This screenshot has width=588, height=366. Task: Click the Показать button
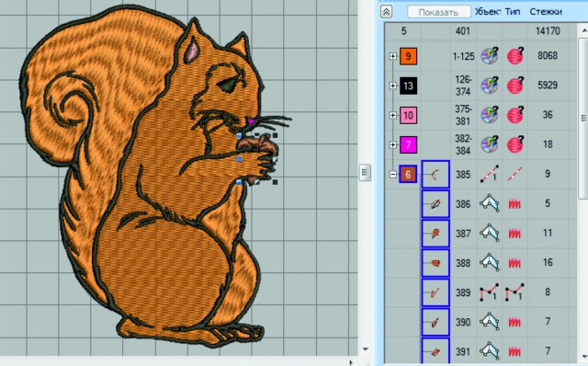pyautogui.click(x=438, y=12)
